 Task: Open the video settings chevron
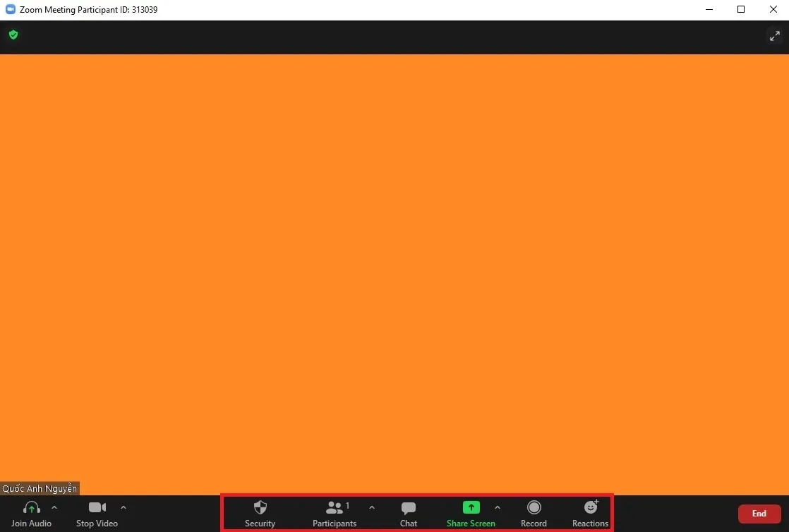tap(124, 507)
